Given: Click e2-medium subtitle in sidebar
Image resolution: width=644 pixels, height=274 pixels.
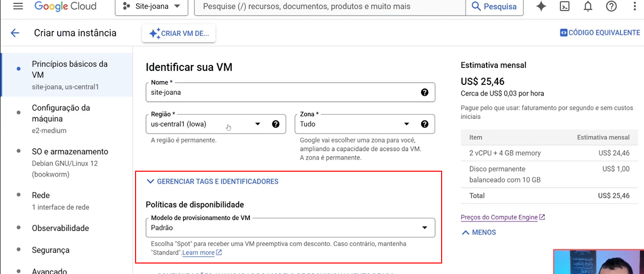Looking at the screenshot, I should [x=49, y=131].
